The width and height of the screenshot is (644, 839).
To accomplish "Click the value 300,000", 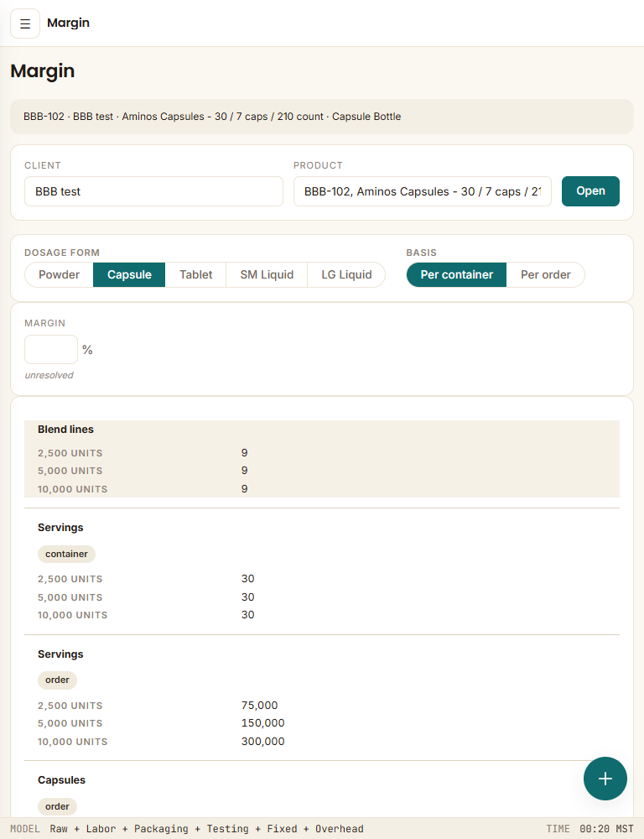I will point(262,741).
